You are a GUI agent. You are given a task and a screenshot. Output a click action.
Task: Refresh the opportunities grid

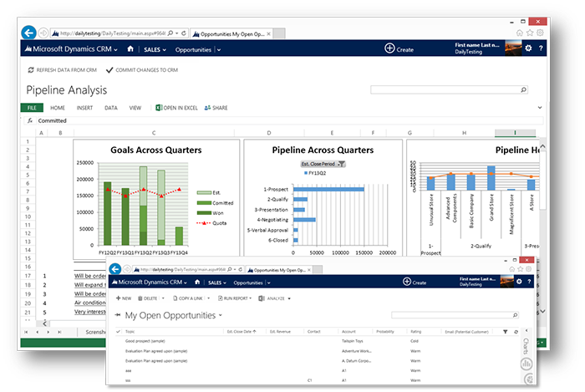click(x=516, y=332)
